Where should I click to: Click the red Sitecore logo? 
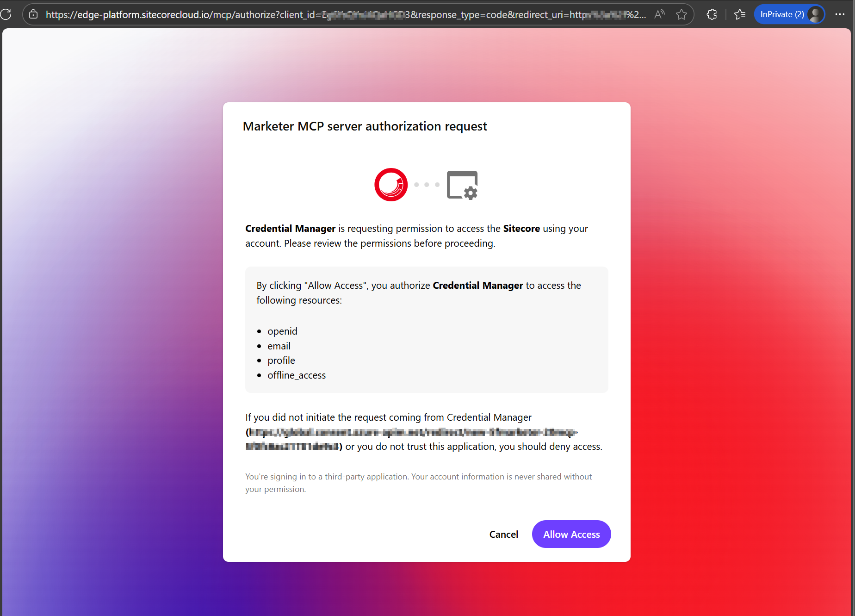pos(391,185)
